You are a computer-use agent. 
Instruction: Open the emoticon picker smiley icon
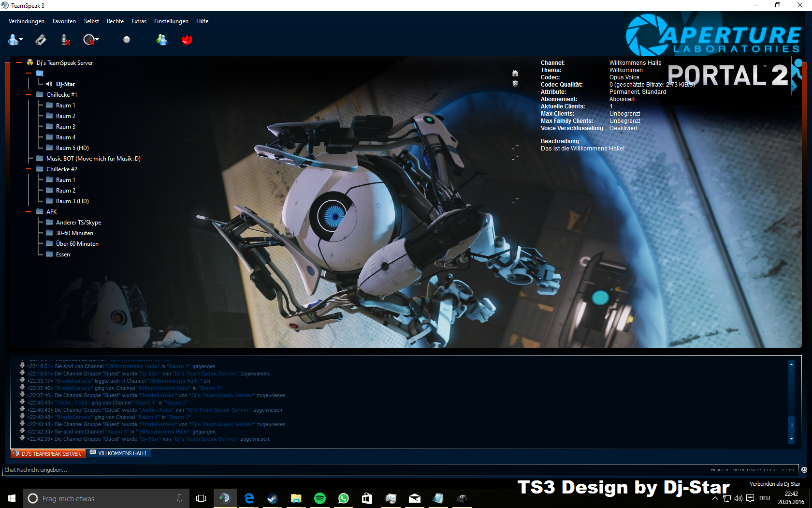click(x=804, y=470)
